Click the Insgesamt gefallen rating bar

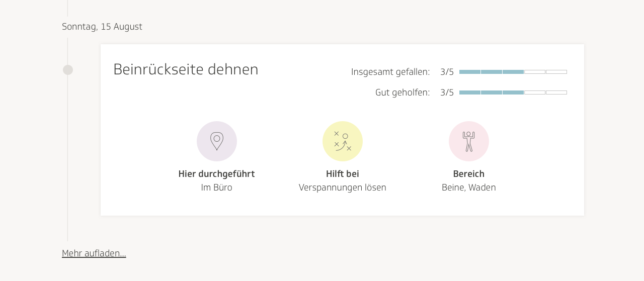(x=513, y=72)
